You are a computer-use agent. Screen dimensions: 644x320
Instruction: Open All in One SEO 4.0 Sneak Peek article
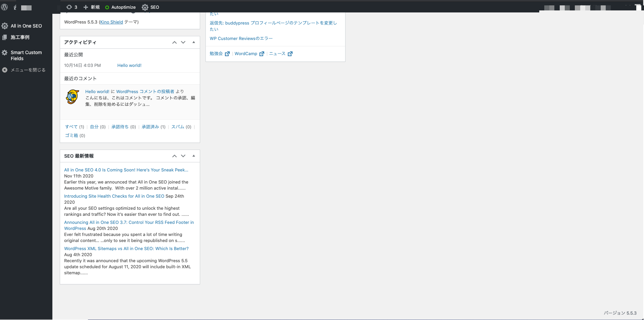(x=126, y=170)
